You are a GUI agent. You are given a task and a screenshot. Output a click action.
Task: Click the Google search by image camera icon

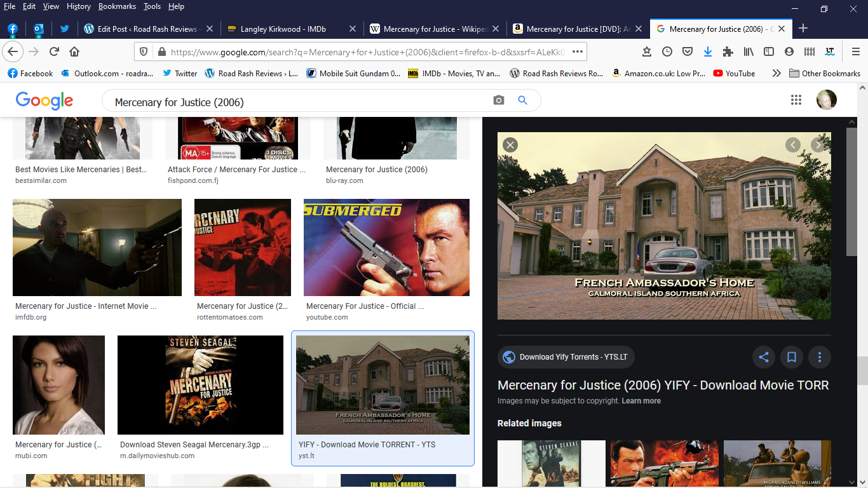click(x=499, y=100)
